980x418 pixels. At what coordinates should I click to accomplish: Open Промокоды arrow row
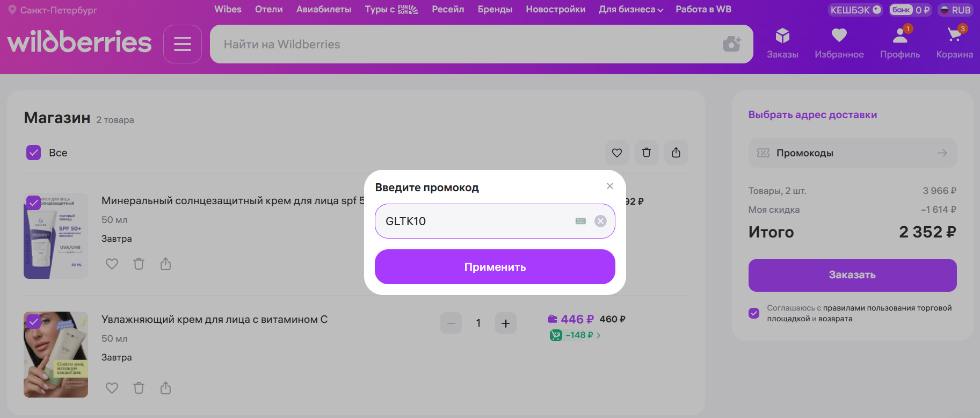[852, 153]
